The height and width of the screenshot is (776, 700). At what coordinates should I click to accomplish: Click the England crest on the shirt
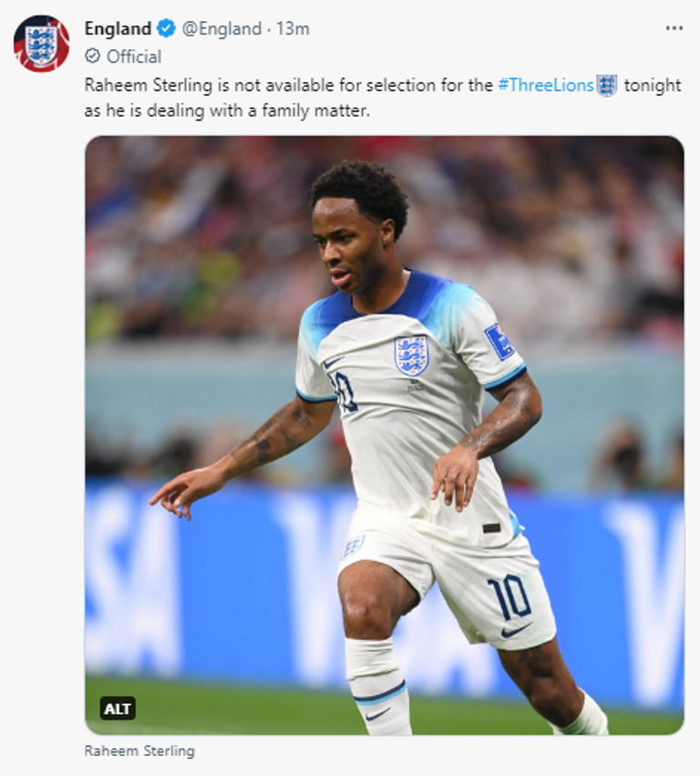coord(410,356)
